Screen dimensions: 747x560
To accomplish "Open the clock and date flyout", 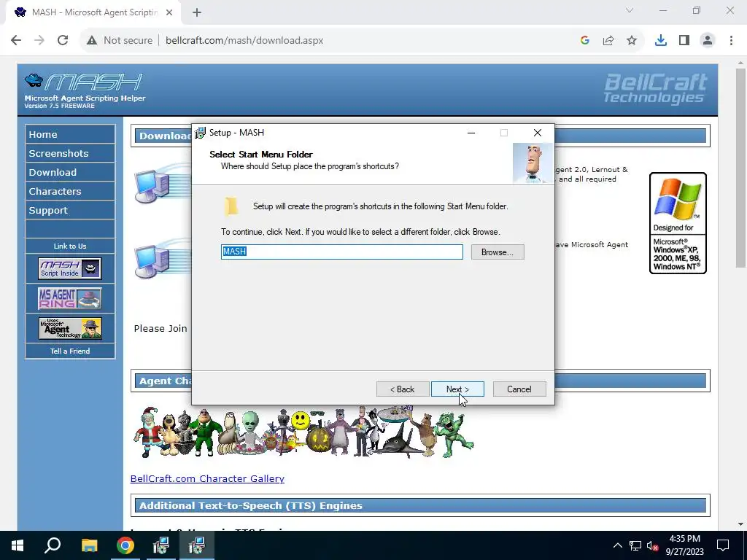I will coord(684,545).
